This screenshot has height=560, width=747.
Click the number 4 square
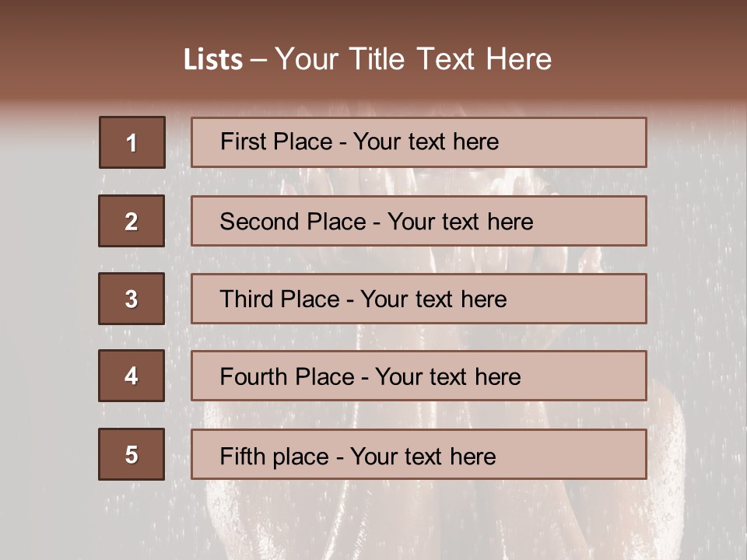(x=132, y=376)
